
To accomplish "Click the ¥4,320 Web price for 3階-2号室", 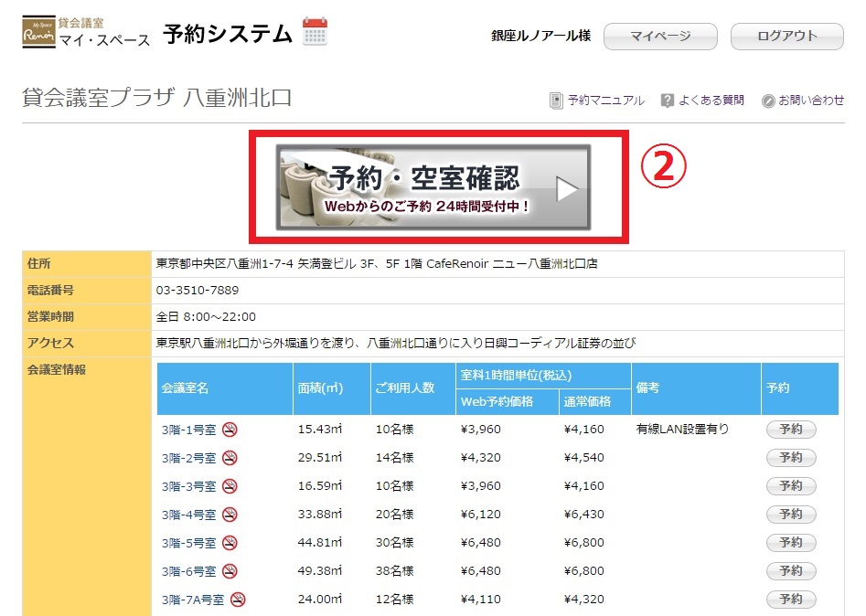I will pos(480,457).
